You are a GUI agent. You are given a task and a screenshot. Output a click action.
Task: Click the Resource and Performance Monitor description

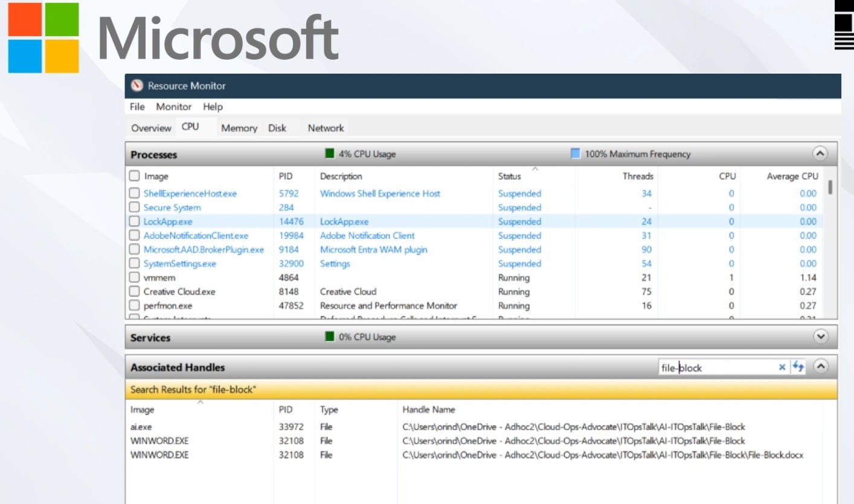[x=388, y=305]
